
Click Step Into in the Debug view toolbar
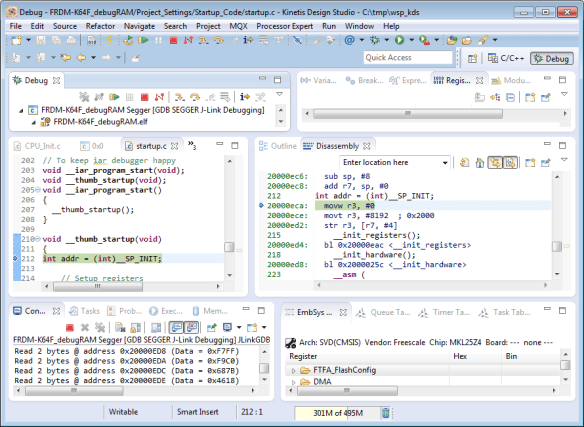coord(180,97)
